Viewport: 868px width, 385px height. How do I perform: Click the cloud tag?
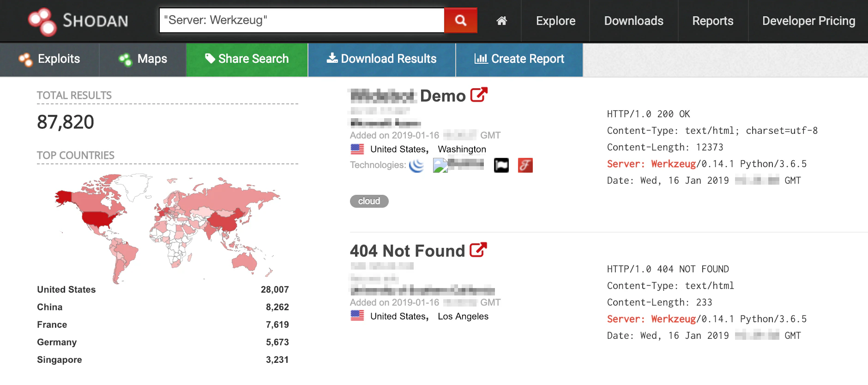coord(369,201)
